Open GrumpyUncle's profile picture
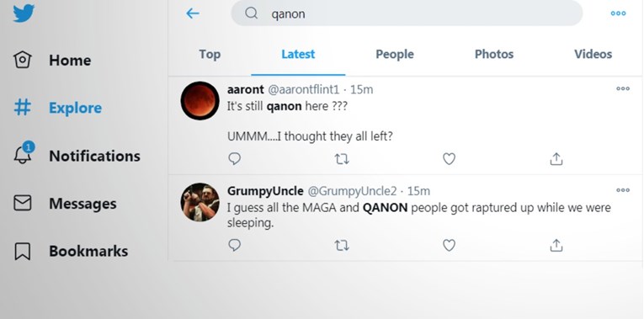The image size is (644, 319). [x=200, y=202]
